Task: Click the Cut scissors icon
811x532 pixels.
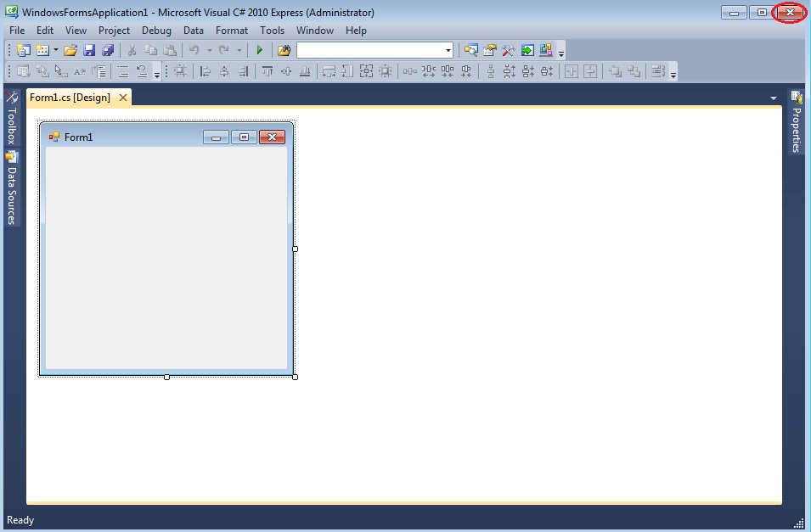Action: [132, 50]
